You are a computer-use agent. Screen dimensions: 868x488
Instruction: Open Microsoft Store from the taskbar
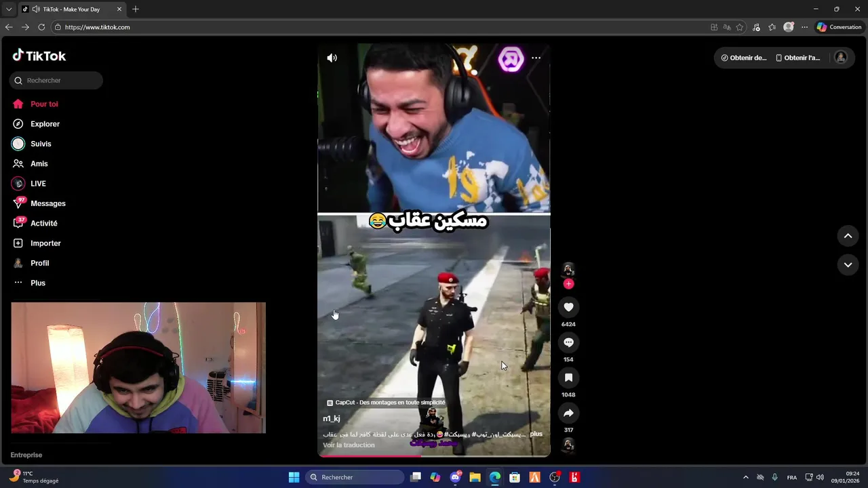[x=515, y=477]
